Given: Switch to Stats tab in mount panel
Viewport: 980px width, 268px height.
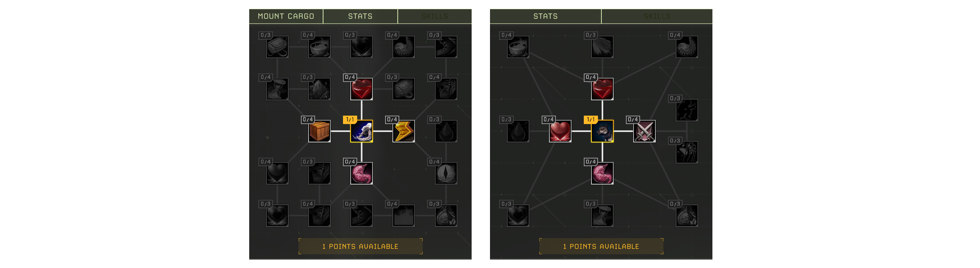Looking at the screenshot, I should point(360,16).
